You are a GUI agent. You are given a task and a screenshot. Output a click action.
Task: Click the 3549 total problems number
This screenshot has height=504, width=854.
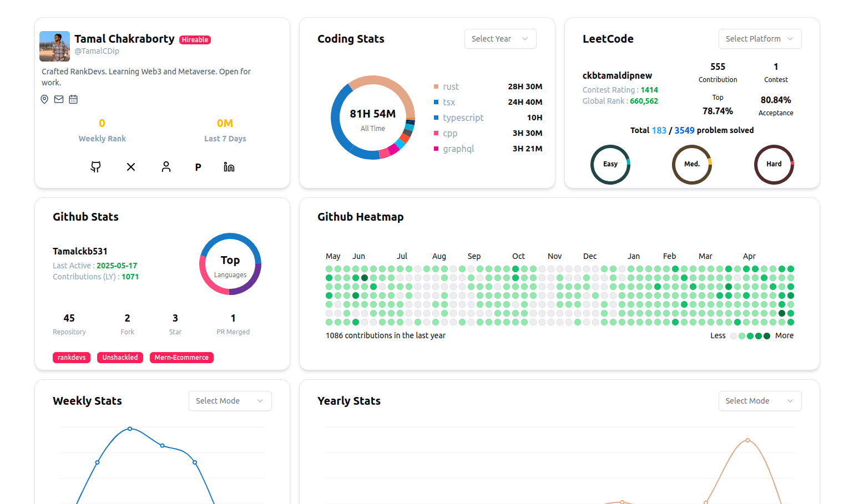684,130
